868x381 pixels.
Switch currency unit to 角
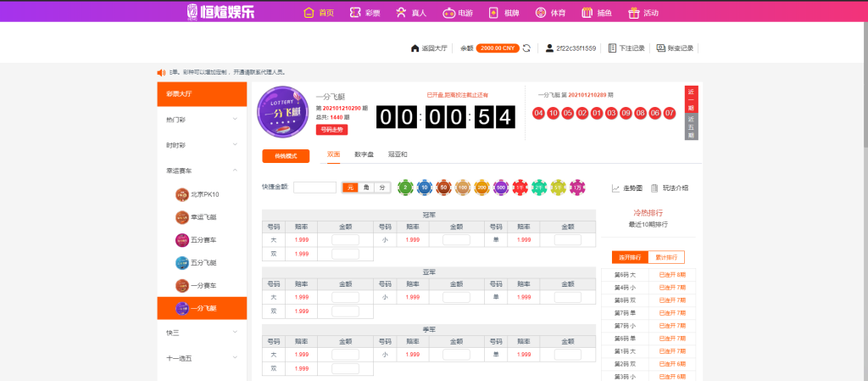(x=365, y=188)
